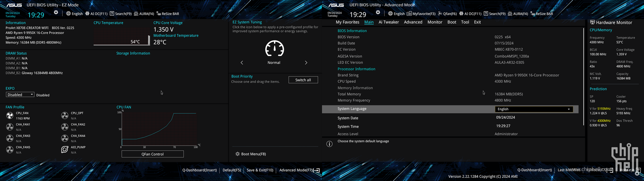Viewport: 644px width, 181px height.
Task: Click the System Time value 19:29:27
Action: point(503,126)
